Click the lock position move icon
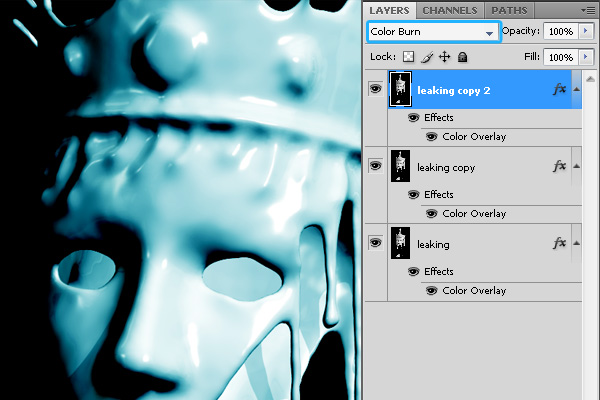 (445, 57)
